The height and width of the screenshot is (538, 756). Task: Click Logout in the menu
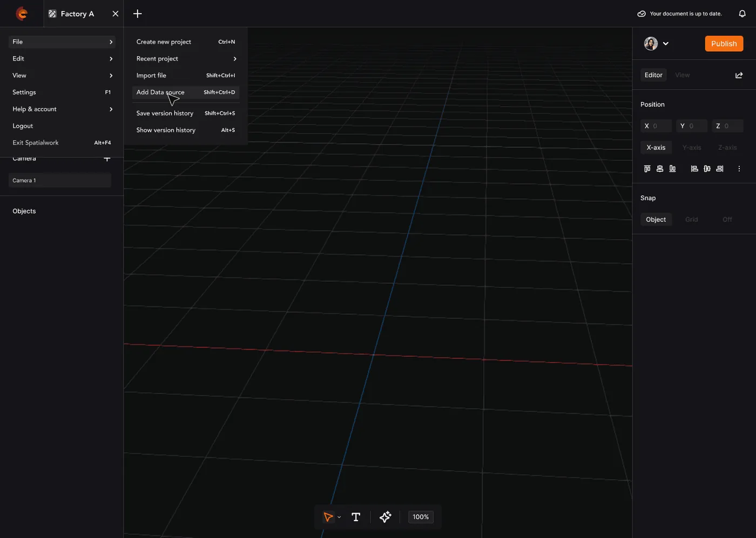pyautogui.click(x=62, y=126)
